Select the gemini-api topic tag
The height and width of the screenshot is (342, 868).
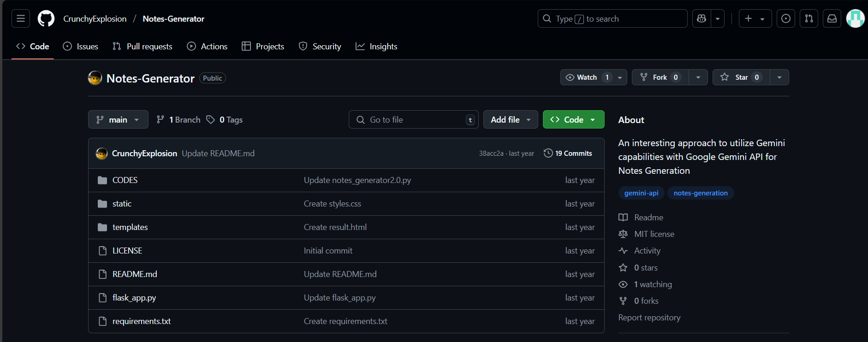tap(641, 193)
